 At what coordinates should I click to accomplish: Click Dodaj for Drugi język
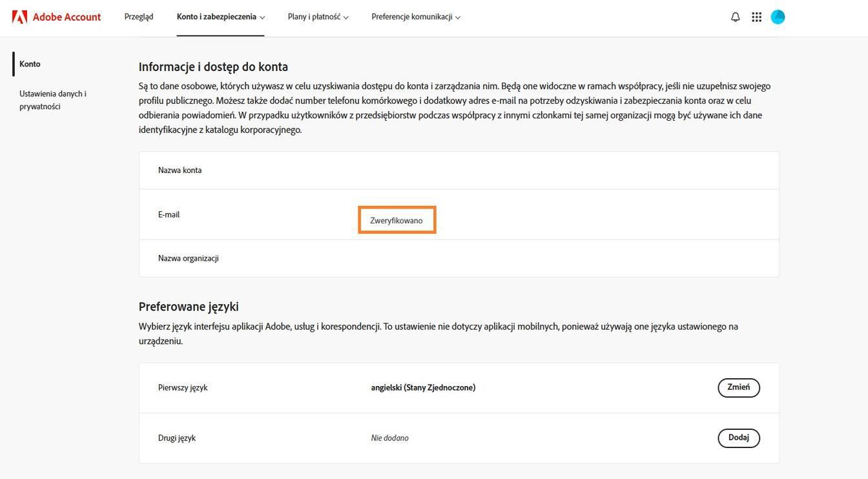click(739, 438)
